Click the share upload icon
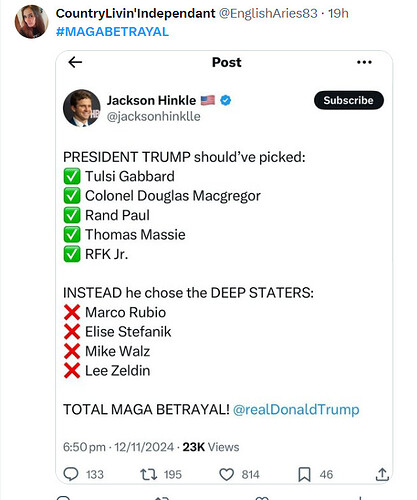The width and height of the screenshot is (417, 500). tap(382, 474)
